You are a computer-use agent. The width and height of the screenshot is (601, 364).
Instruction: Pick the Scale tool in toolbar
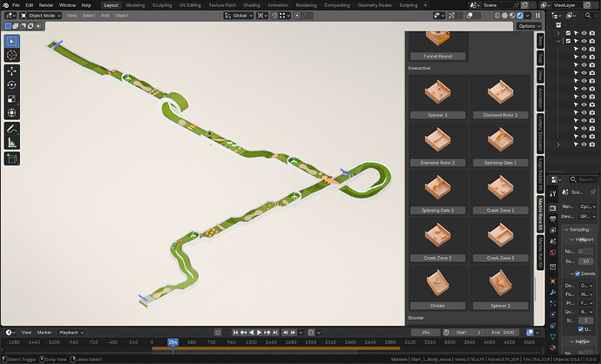(x=12, y=99)
